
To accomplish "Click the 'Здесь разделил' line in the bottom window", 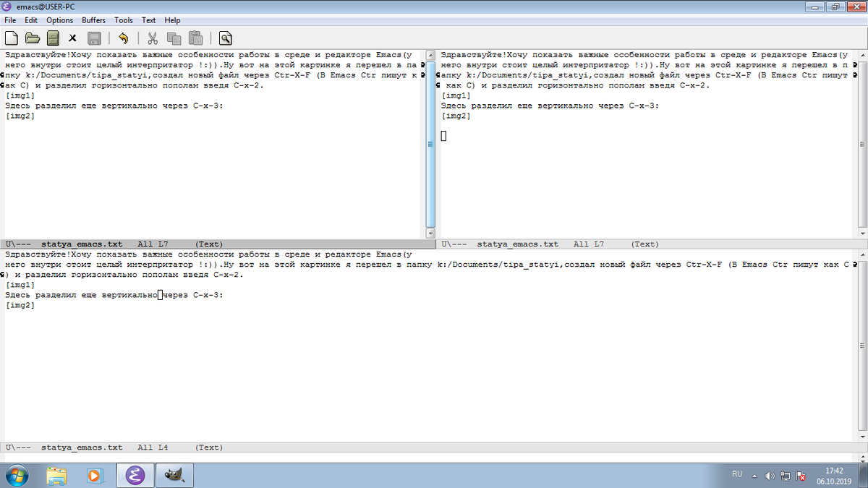I will [x=114, y=295].
